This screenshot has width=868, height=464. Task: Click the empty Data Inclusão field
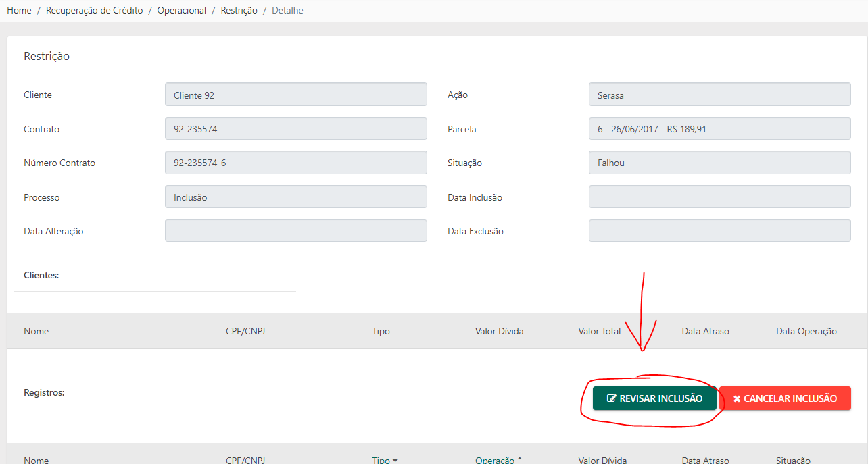click(x=720, y=197)
